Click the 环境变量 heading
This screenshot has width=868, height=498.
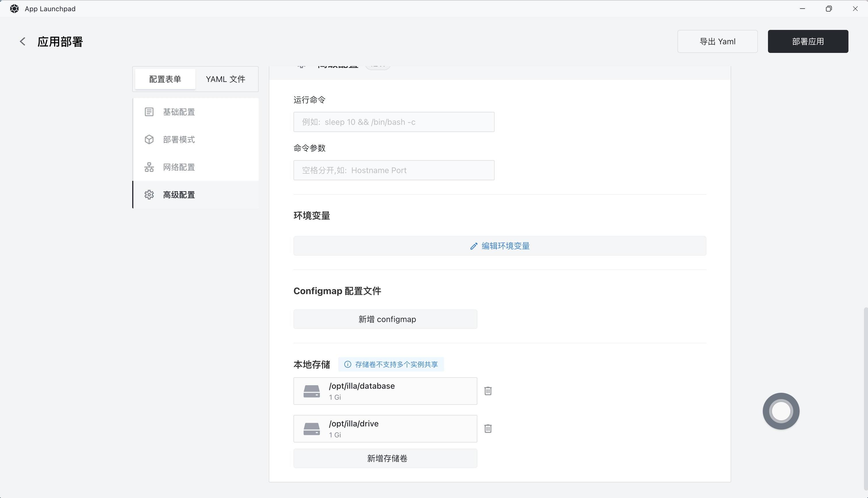[x=312, y=215]
